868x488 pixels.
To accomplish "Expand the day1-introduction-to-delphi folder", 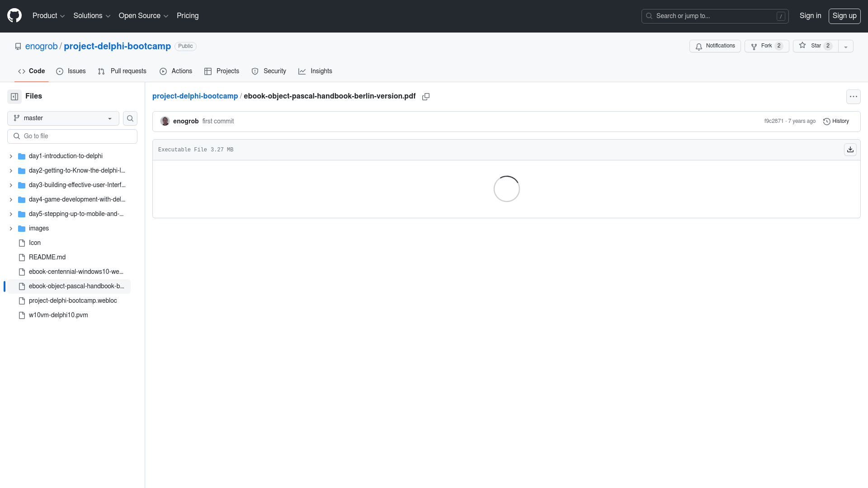I will [11, 156].
